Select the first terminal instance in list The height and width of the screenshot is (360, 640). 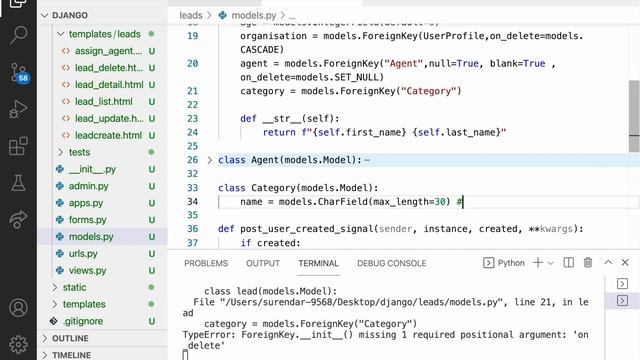(622, 284)
